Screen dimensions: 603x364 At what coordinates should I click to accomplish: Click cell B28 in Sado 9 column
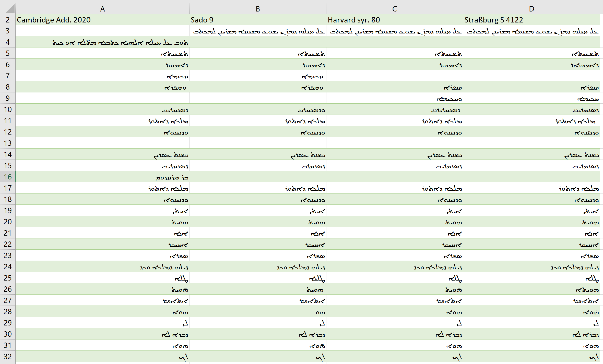pos(320,312)
